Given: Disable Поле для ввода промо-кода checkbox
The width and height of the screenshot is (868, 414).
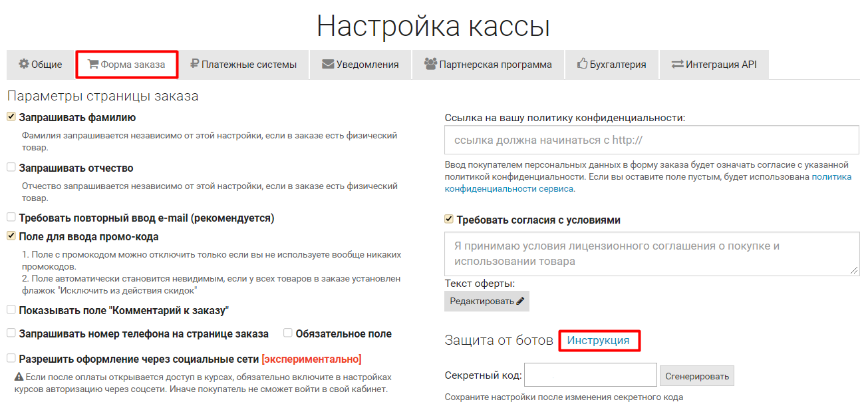Looking at the screenshot, I should pyautogui.click(x=11, y=236).
